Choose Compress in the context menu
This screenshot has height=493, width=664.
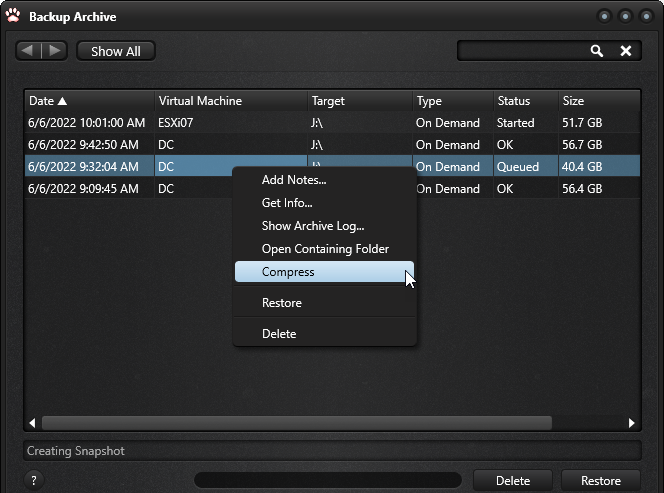324,271
